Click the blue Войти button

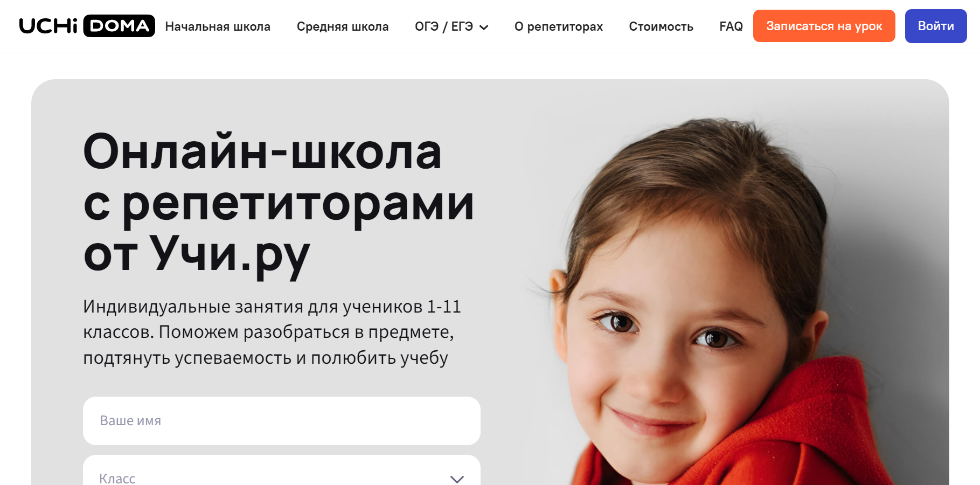(936, 26)
